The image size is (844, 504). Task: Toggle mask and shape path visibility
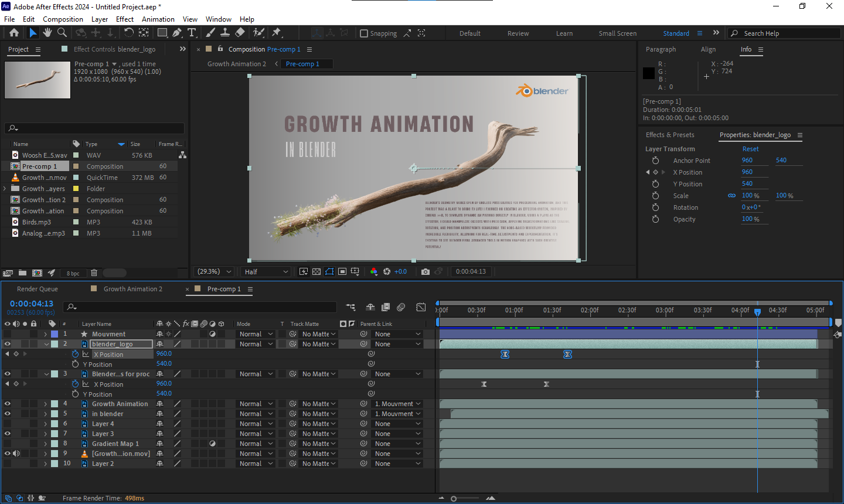pyautogui.click(x=329, y=271)
